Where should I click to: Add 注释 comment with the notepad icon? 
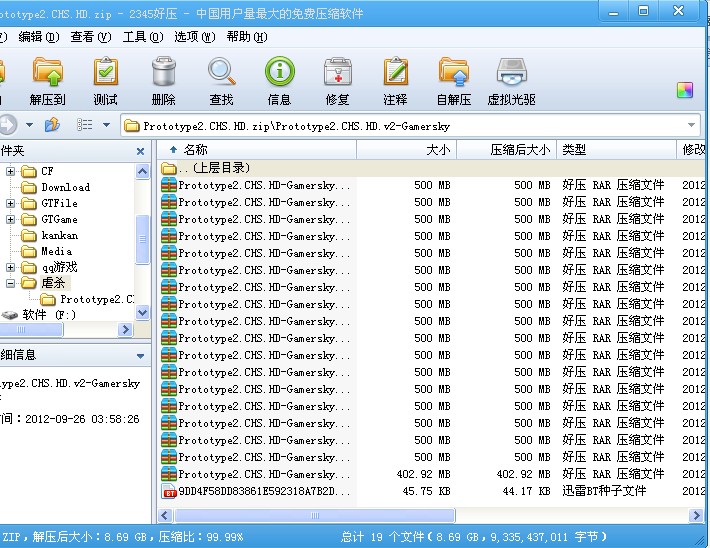click(x=395, y=72)
